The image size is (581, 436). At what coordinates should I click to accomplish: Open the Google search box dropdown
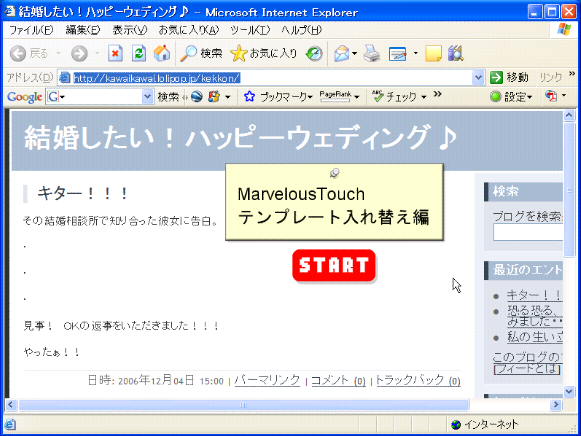147,97
